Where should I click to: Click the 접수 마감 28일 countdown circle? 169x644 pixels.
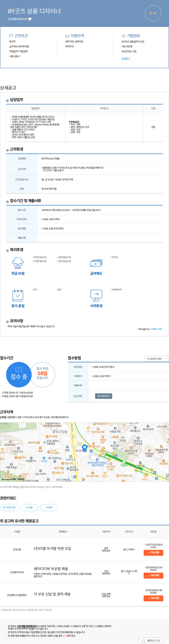[x=42, y=374]
